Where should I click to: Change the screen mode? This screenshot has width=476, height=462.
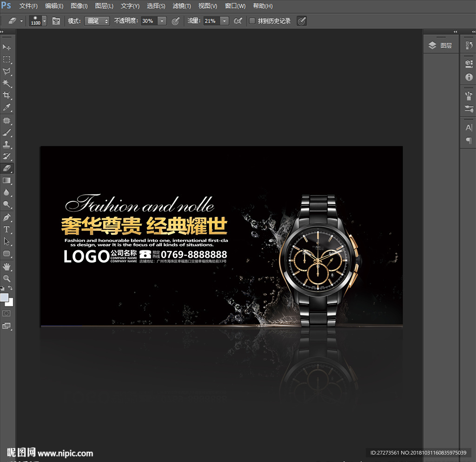click(x=7, y=326)
